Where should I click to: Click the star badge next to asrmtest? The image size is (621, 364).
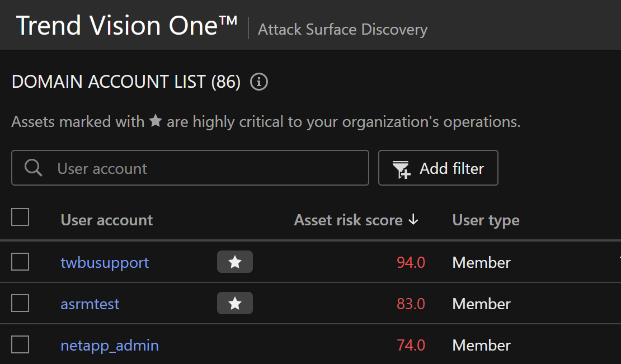click(x=235, y=304)
